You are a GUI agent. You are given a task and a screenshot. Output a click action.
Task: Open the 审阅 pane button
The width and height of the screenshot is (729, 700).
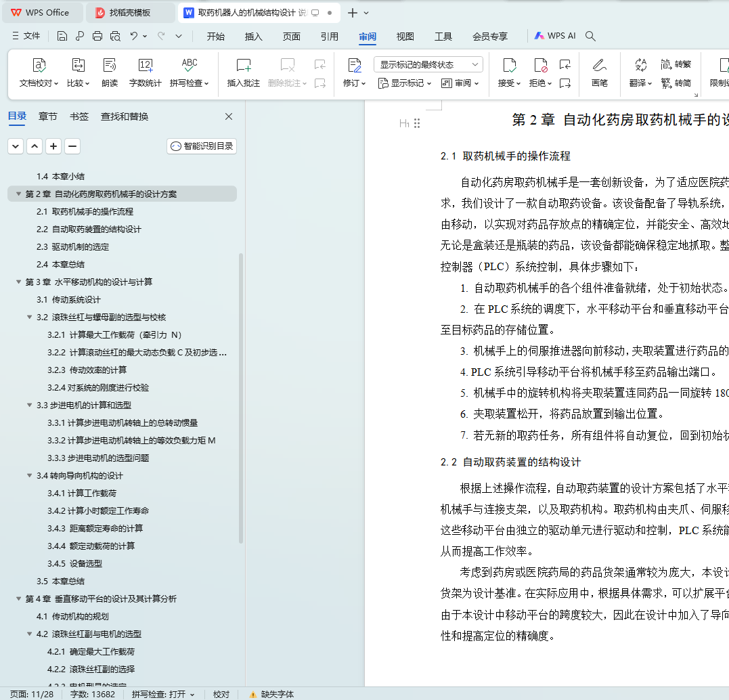pos(460,83)
